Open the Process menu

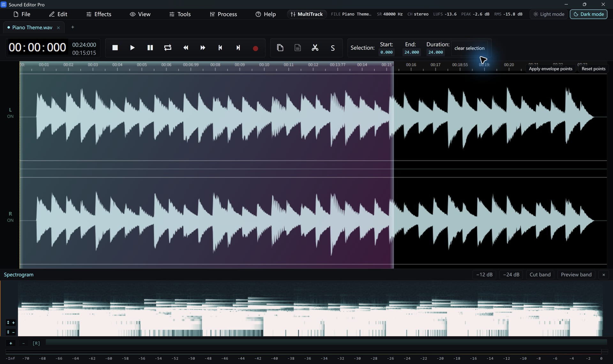223,14
